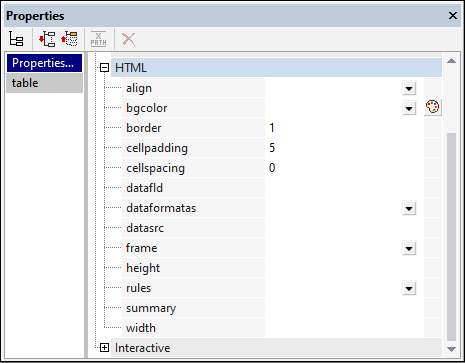Select the Interactive group header row
The image size is (465, 363).
pos(276,348)
